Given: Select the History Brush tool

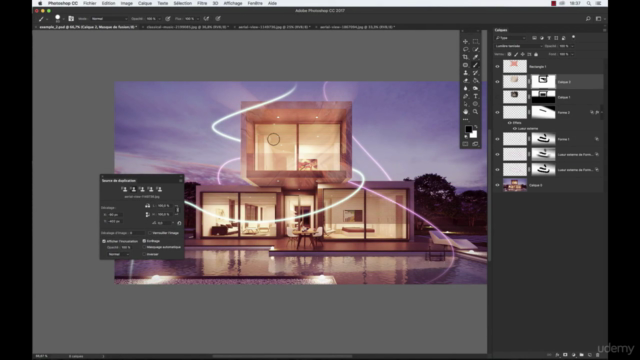Looking at the screenshot, I should point(476,73).
